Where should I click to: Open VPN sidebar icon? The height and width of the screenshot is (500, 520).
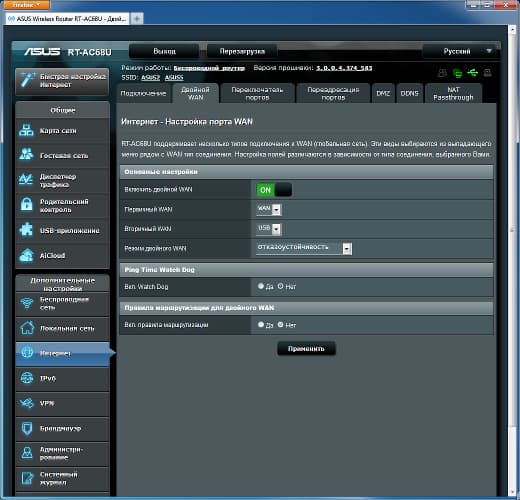(x=27, y=403)
